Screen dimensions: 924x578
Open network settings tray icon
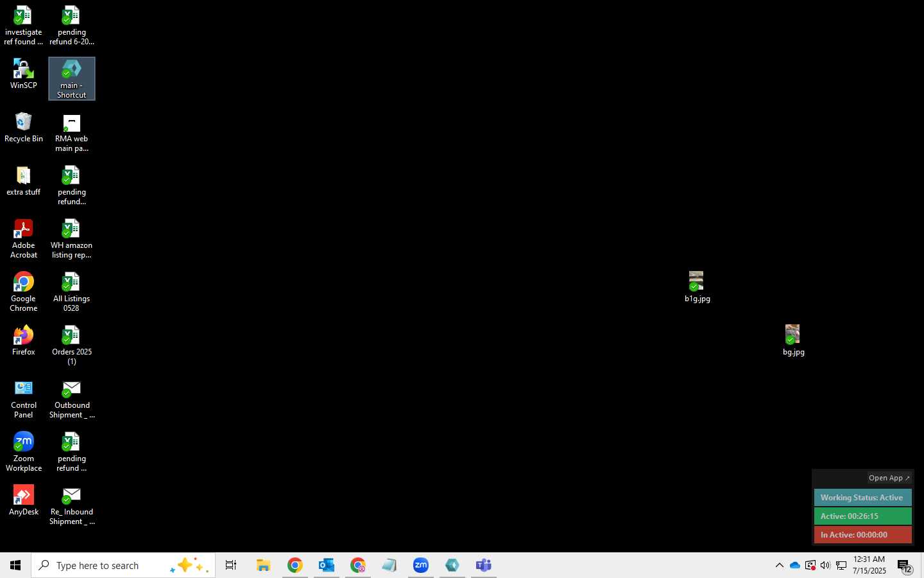coord(841,566)
